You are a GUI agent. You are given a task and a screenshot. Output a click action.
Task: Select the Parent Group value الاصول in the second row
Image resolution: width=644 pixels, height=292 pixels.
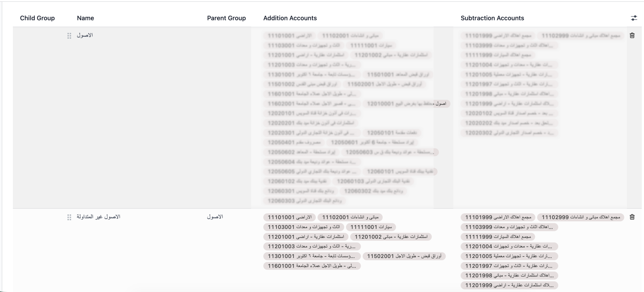tap(215, 216)
